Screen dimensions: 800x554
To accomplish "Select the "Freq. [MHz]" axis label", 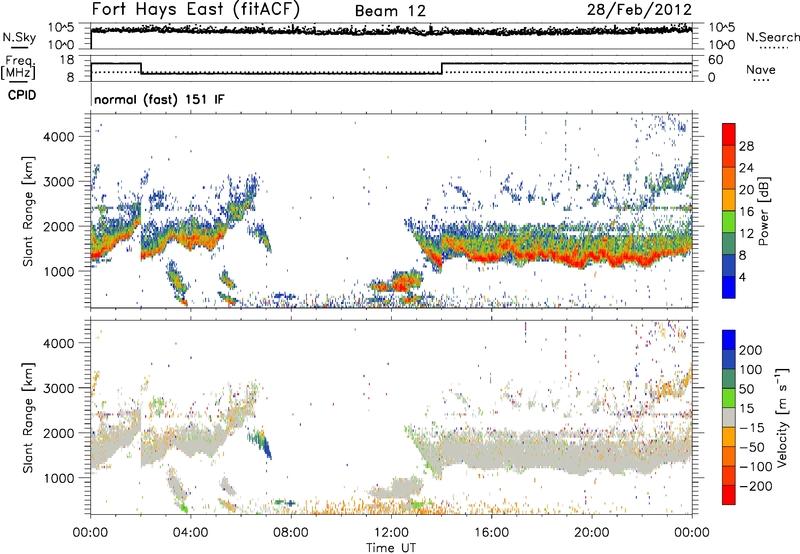I will click(x=19, y=67).
